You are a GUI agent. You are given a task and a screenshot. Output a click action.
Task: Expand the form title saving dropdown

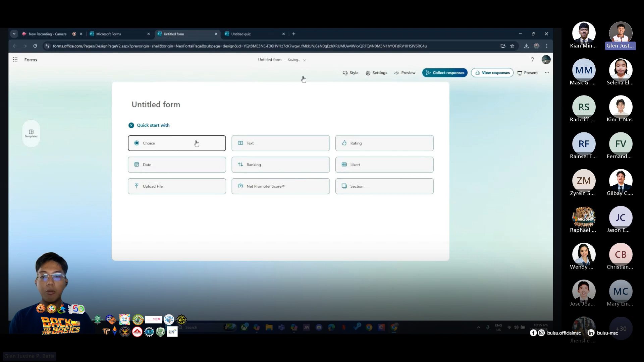pos(305,60)
